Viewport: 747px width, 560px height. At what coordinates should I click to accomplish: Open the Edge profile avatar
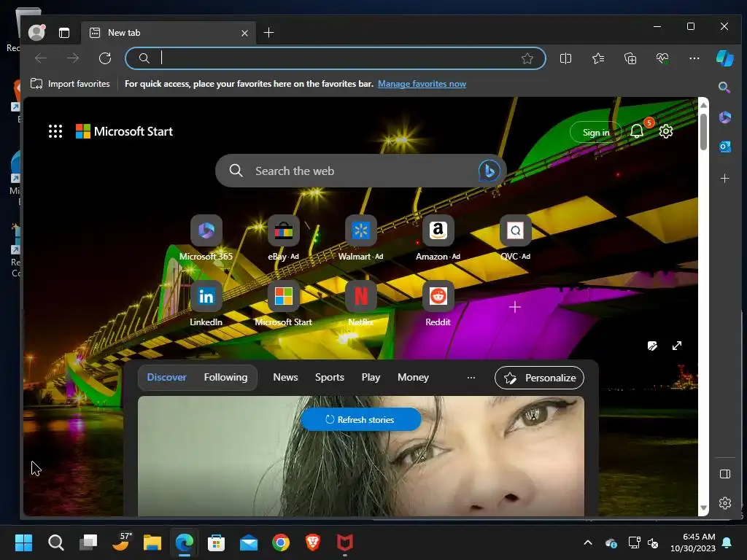coord(36,32)
